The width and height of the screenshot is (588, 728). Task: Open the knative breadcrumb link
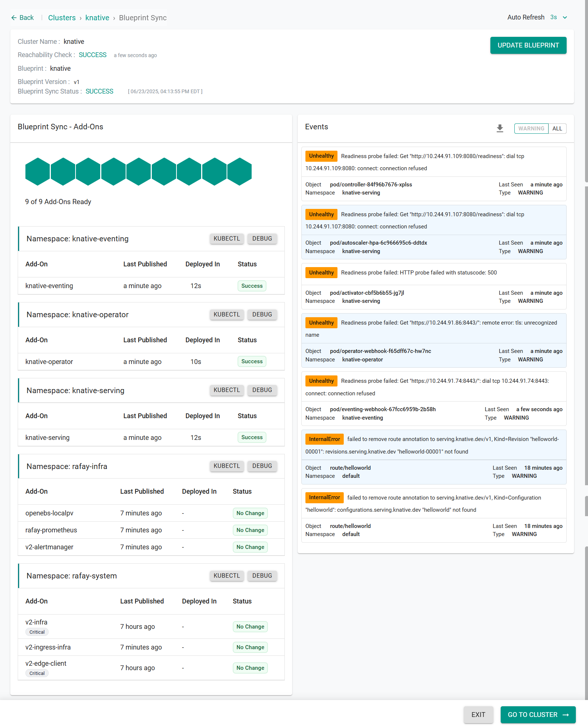pos(97,18)
